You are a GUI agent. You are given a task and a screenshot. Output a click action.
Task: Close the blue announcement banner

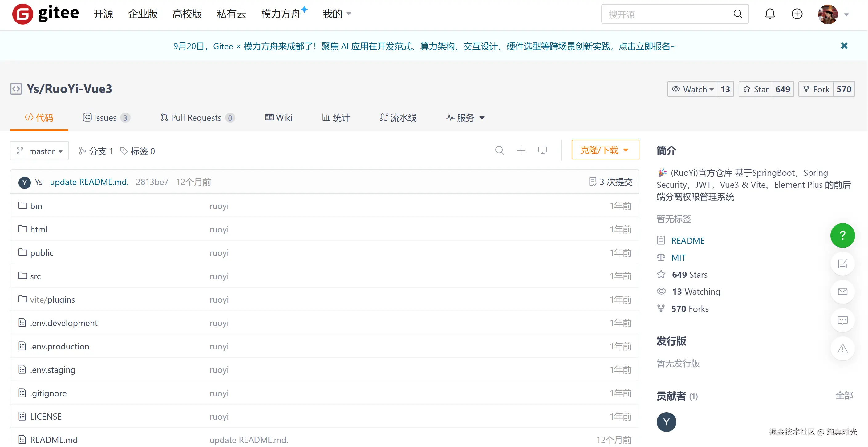(x=844, y=46)
